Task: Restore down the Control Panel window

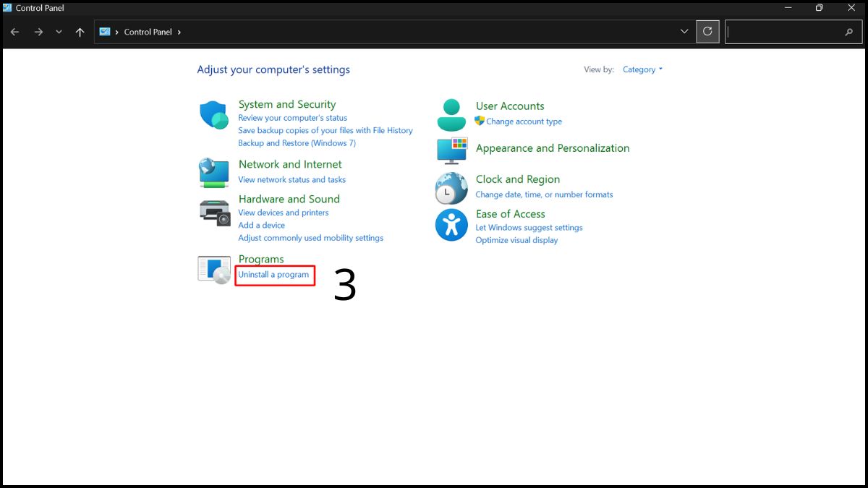Action: click(x=819, y=8)
